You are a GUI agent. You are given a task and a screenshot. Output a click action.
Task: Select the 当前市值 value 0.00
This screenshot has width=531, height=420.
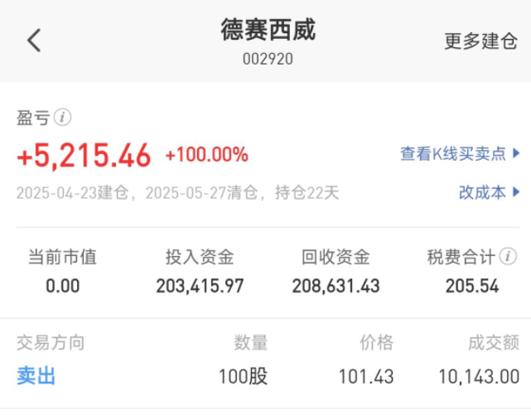pos(63,286)
